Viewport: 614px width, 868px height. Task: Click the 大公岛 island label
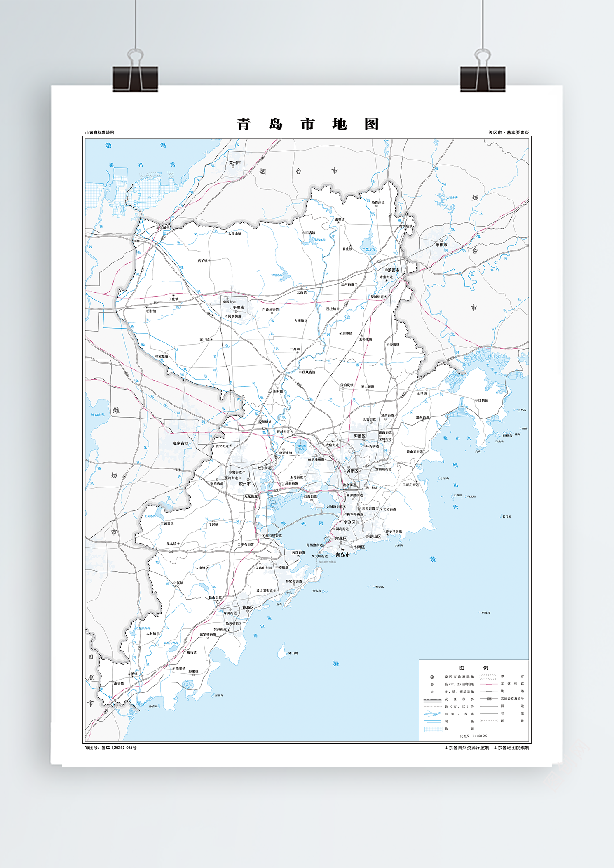380,587
